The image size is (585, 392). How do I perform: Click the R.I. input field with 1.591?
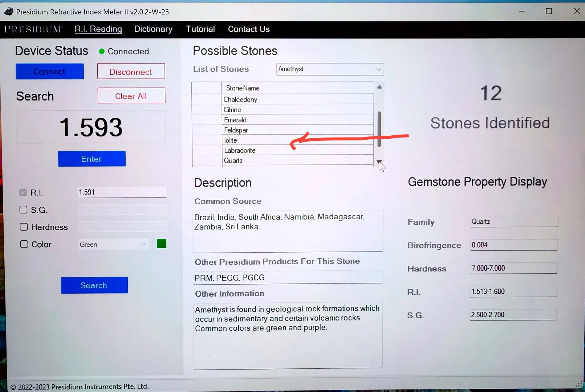(122, 192)
